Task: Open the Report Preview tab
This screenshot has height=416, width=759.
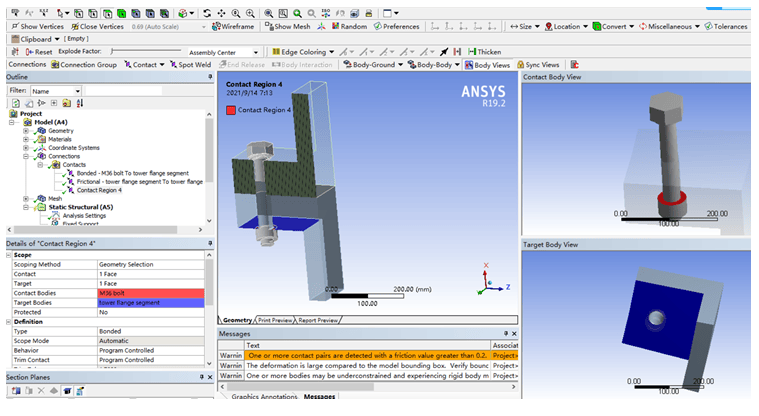Action: point(320,320)
